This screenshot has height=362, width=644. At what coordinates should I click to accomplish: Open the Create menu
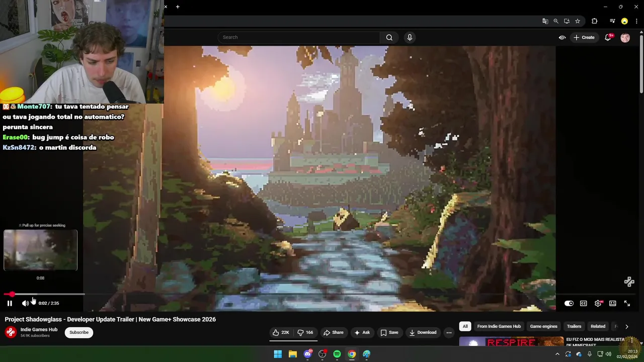point(584,38)
